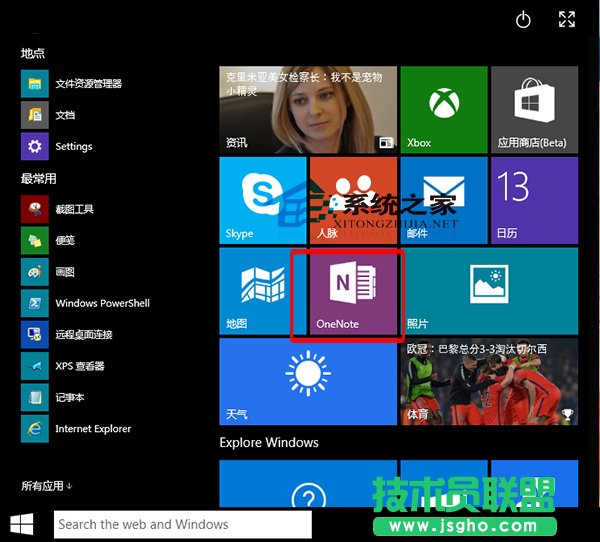Open the Weather (天气) tile
600x542 pixels.
coord(307,382)
